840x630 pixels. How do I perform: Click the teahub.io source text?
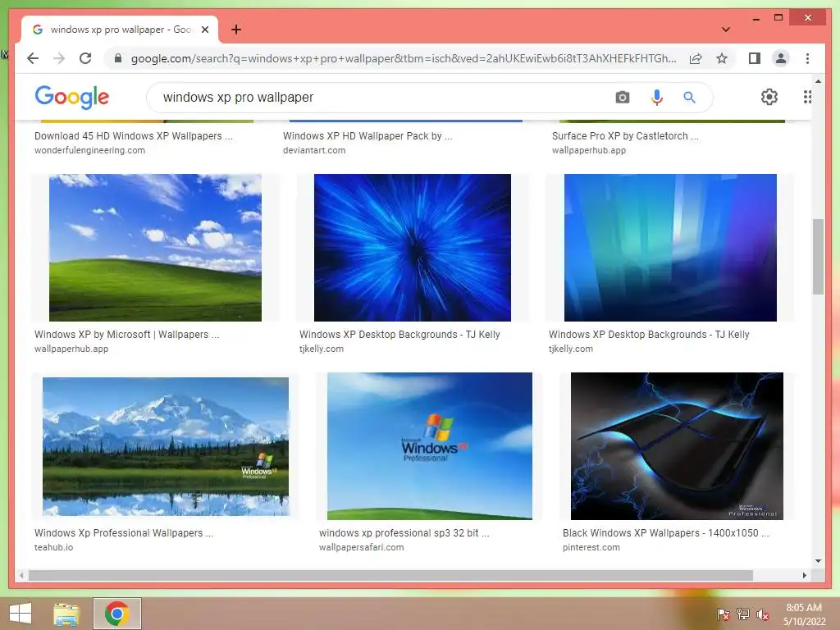click(53, 547)
